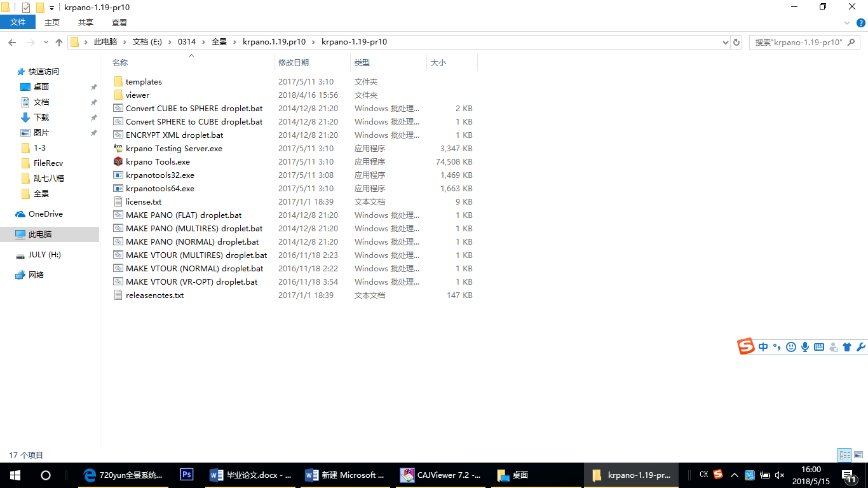Open the Quick Access Toolbar customize dropdown
The height and width of the screenshot is (488, 868).
click(x=51, y=8)
